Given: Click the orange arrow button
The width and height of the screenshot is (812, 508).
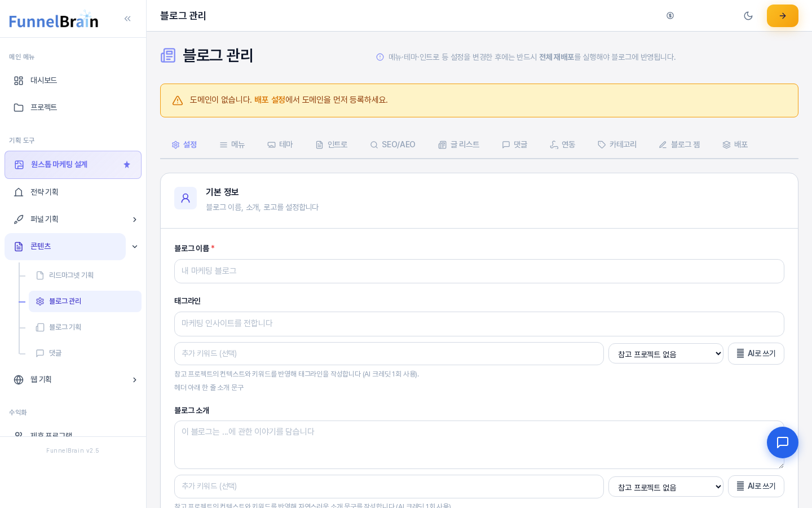Looking at the screenshot, I should [783, 16].
